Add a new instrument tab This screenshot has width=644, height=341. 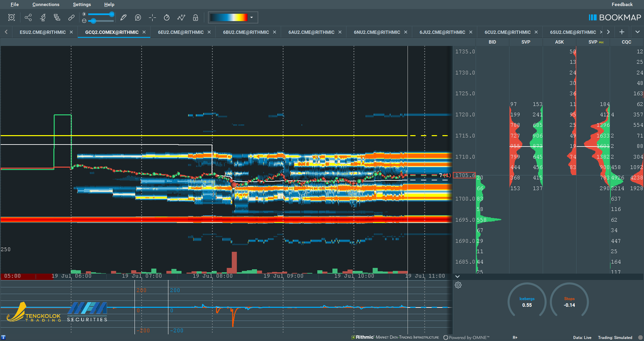click(621, 32)
